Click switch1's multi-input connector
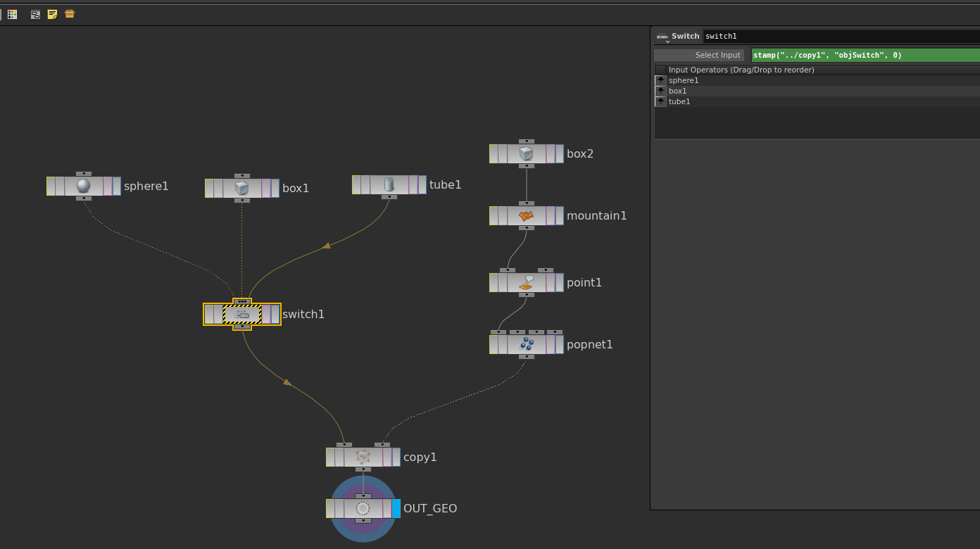Screen dimensions: 980x549 point(242,301)
